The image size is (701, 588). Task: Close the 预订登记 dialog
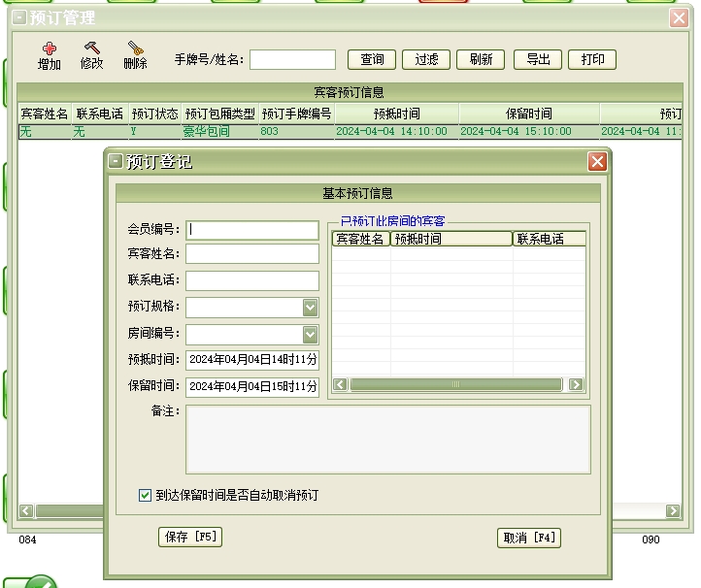point(597,162)
